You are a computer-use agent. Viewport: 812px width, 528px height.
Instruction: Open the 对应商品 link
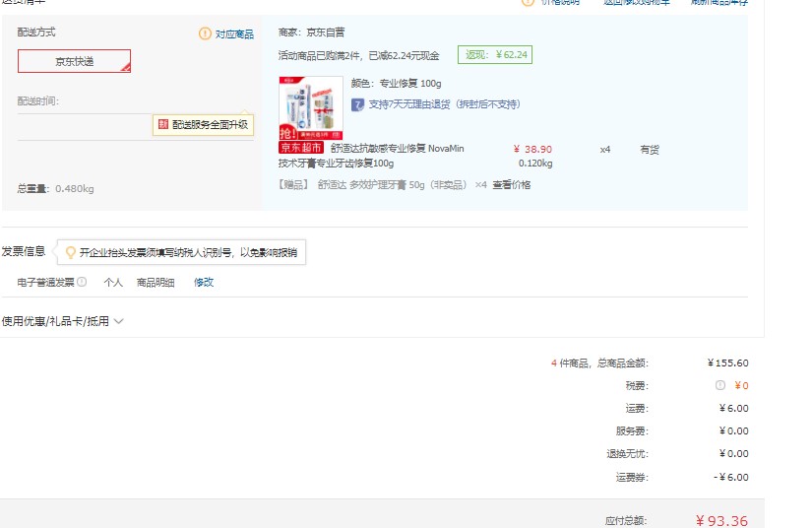(x=234, y=34)
